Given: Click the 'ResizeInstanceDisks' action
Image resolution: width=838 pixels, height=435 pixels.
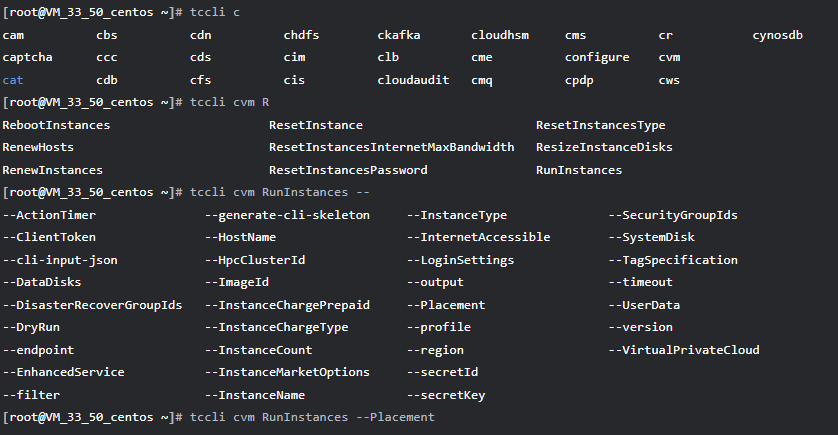Looking at the screenshot, I should click(x=604, y=147).
